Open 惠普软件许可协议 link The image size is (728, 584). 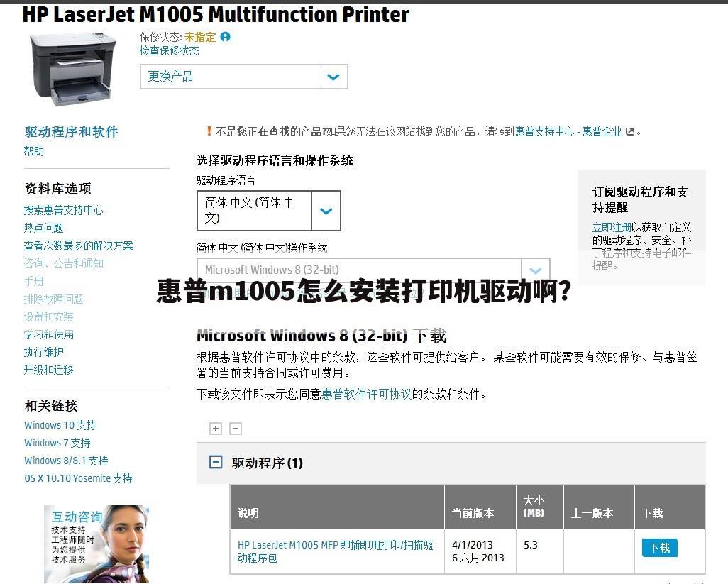(x=366, y=394)
